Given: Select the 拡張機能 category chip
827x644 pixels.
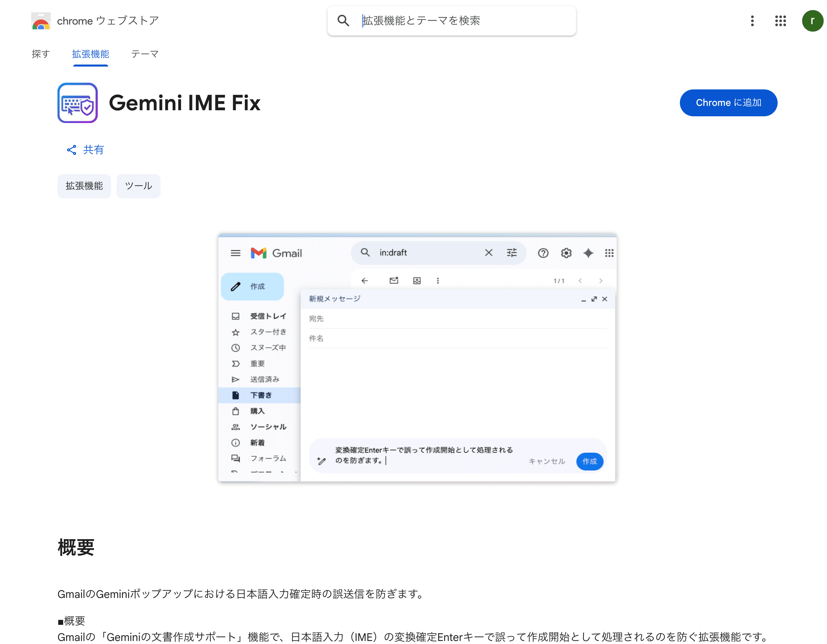Looking at the screenshot, I should click(x=84, y=186).
